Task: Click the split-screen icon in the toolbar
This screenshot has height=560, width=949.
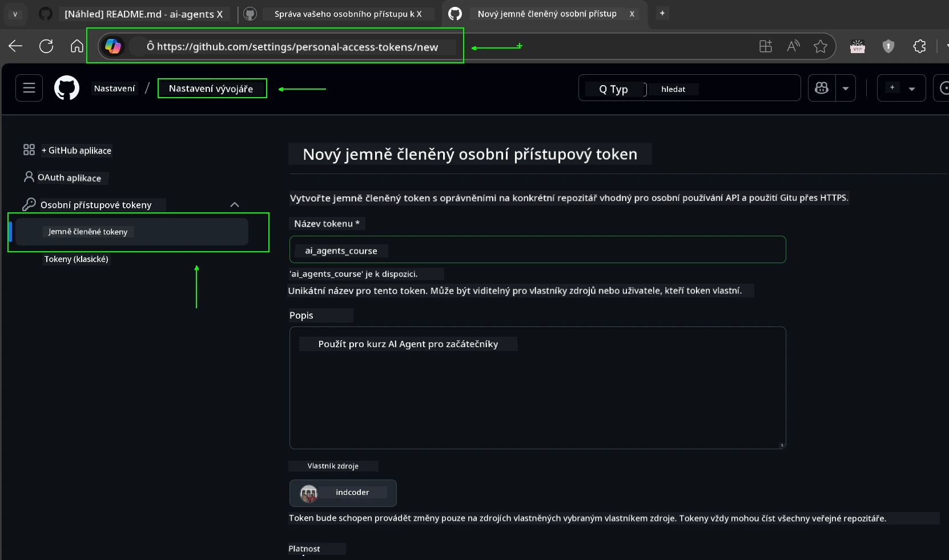Action: click(x=766, y=47)
